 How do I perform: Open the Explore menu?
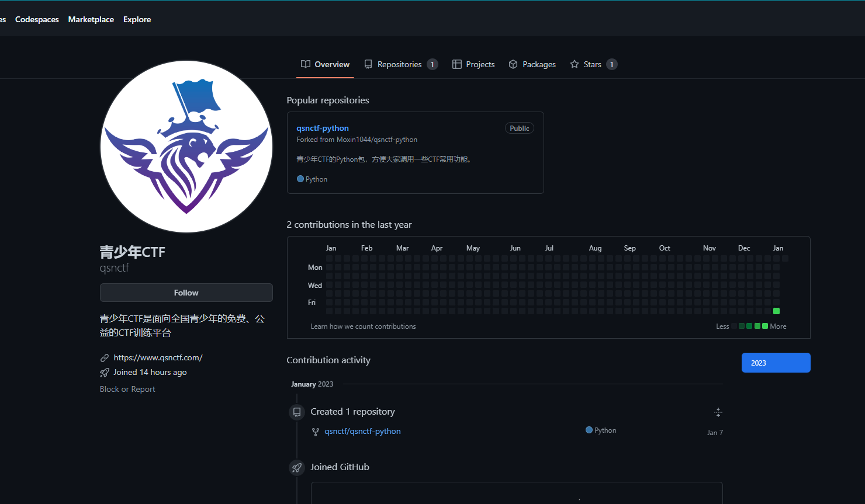click(x=137, y=19)
